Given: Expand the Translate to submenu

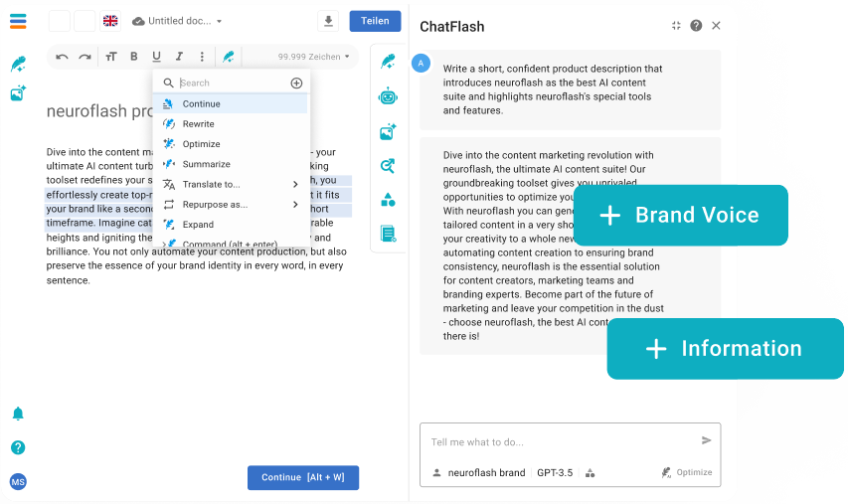Looking at the screenshot, I should [295, 185].
